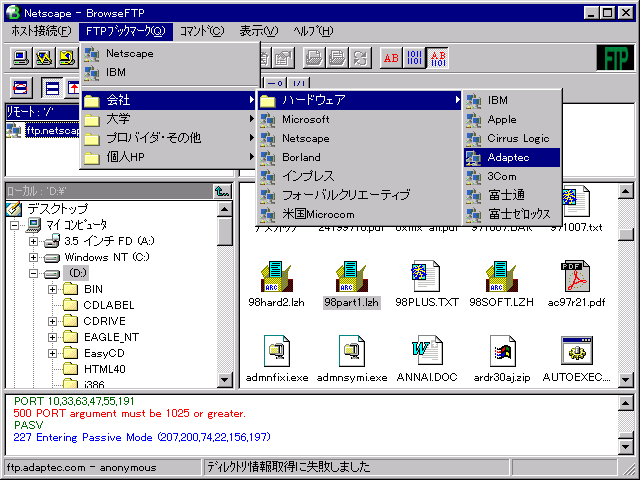Select 3Com in hardware submenu
The width and height of the screenshot is (640, 480).
[512, 176]
